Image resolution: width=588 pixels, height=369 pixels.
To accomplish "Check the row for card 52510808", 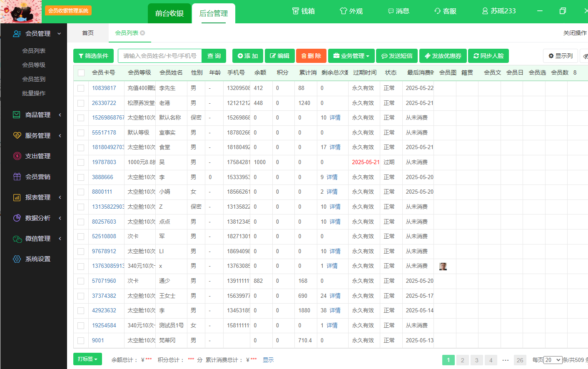I will pos(81,237).
